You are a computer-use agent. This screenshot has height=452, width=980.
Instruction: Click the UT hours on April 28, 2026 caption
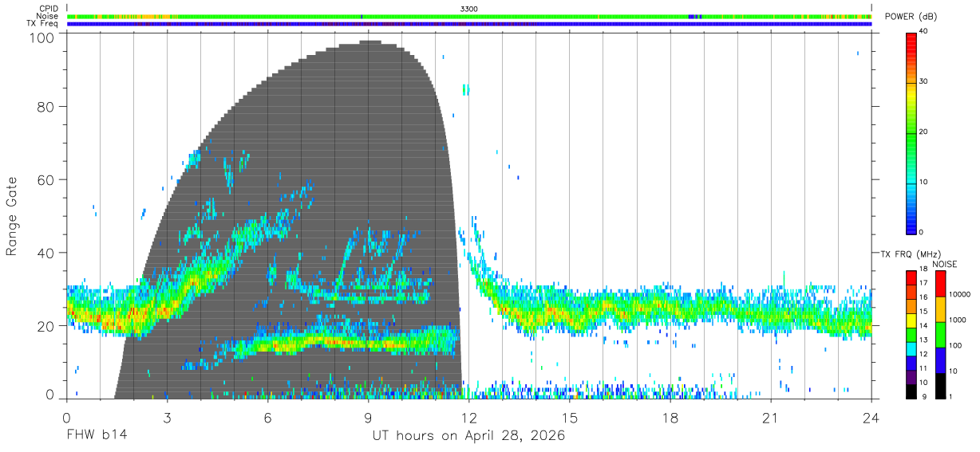coord(468,436)
